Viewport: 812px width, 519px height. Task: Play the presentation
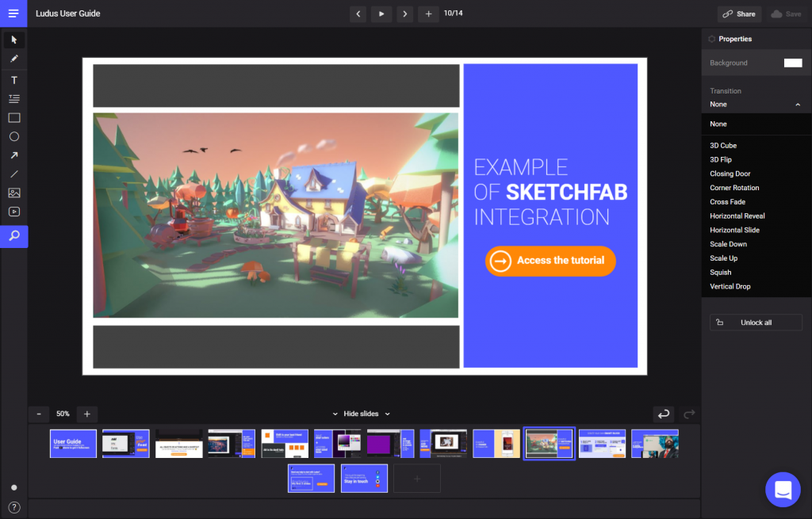[x=381, y=13]
